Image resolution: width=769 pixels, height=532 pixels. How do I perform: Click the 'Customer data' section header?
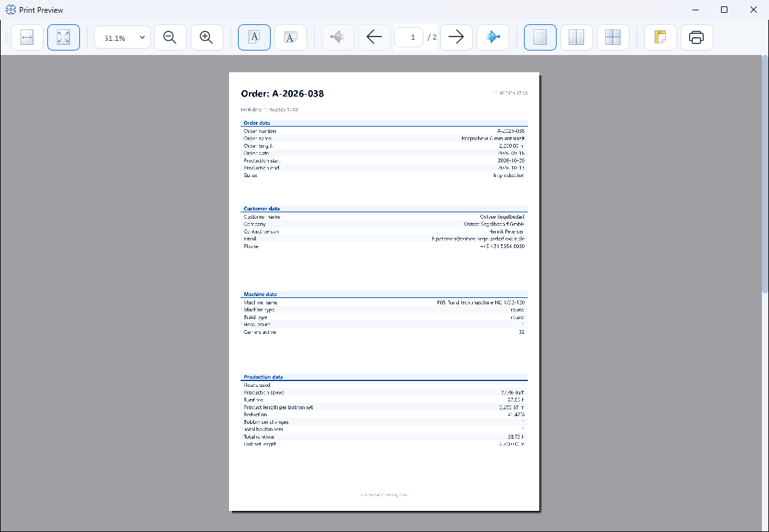coord(262,208)
